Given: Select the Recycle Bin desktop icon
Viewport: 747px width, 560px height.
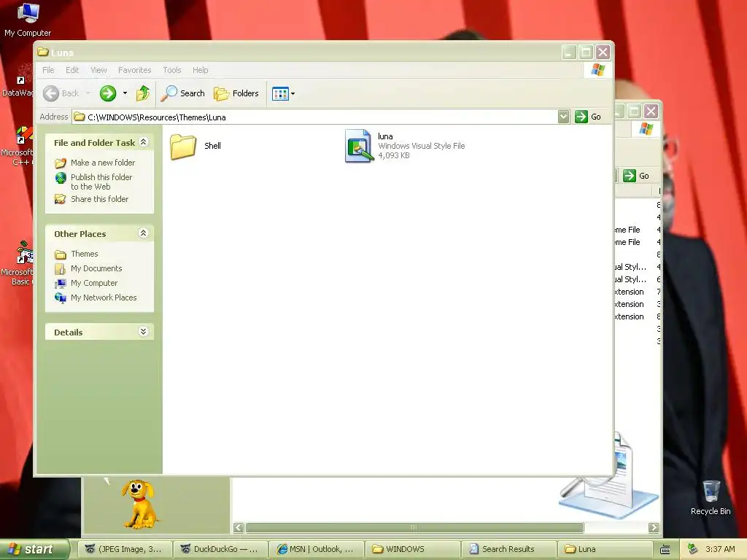Looking at the screenshot, I should coord(711,497).
